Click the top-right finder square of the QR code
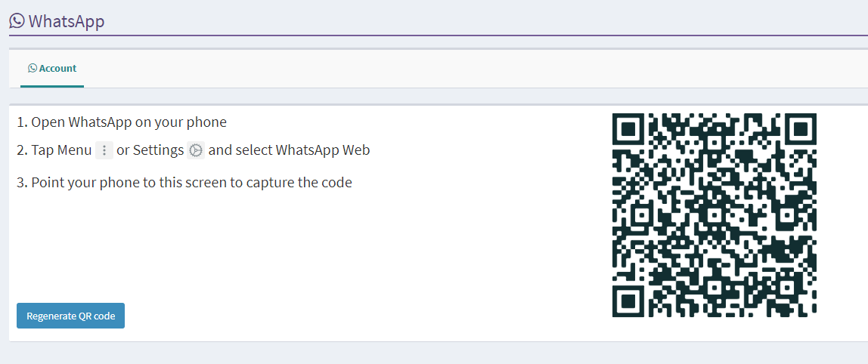Viewport: 868px width, 364px height. pos(801,129)
